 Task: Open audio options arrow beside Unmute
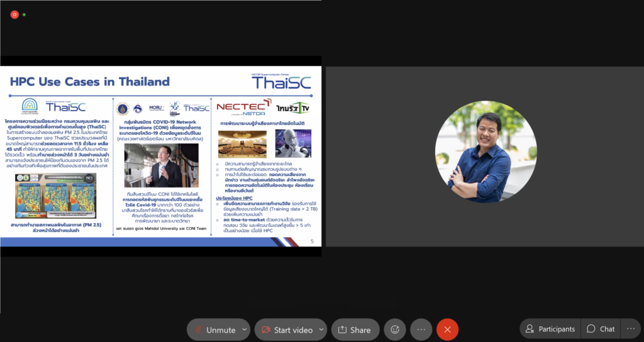pos(245,329)
